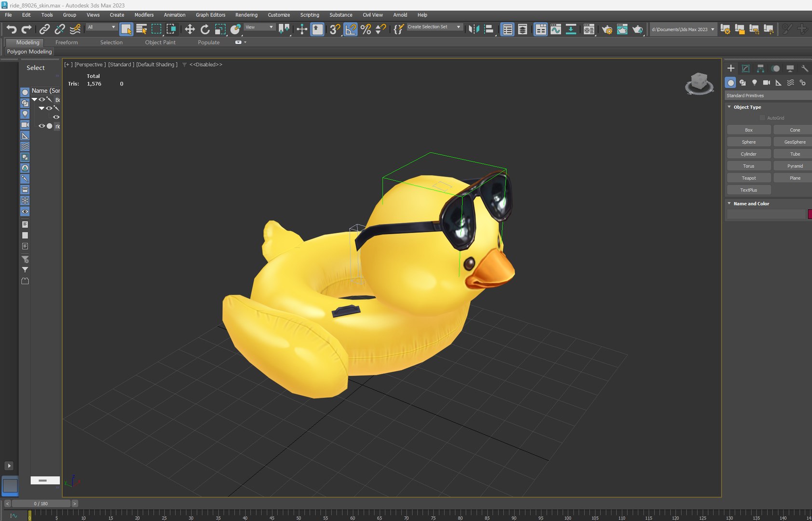Screen dimensions: 812x521
Task: Click the object color swatch
Action: tap(810, 214)
